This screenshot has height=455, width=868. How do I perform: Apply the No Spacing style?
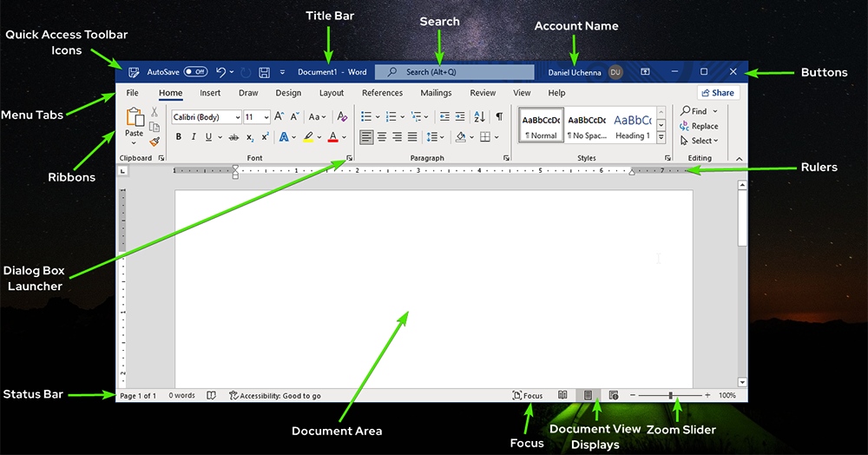point(587,126)
